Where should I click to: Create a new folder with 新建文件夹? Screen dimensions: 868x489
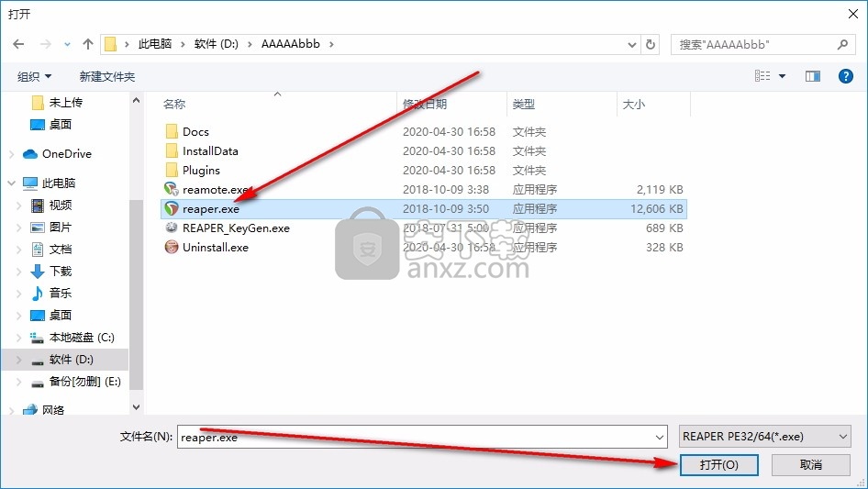click(106, 76)
